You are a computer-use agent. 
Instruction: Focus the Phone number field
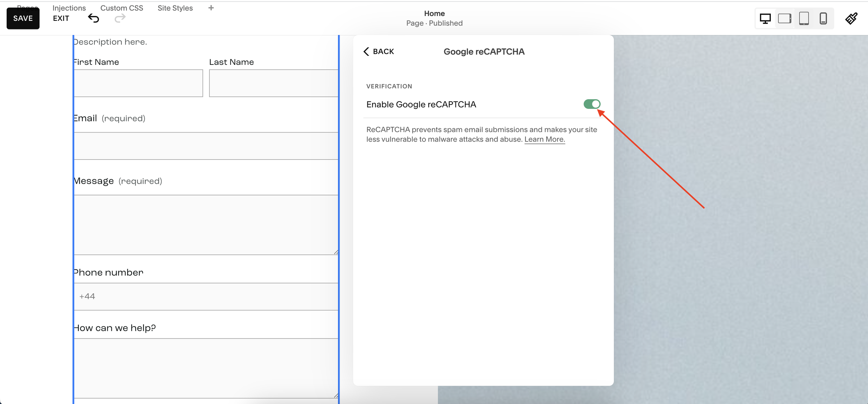(x=206, y=296)
